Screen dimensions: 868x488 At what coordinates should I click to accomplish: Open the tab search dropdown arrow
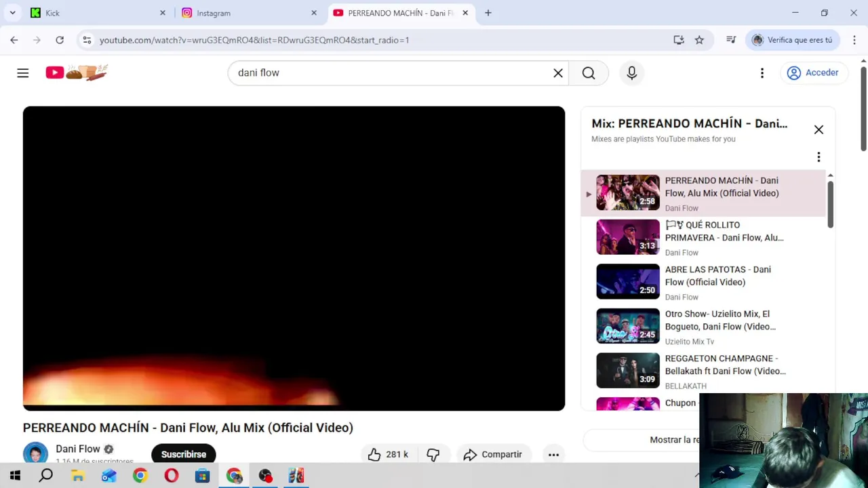click(x=12, y=13)
